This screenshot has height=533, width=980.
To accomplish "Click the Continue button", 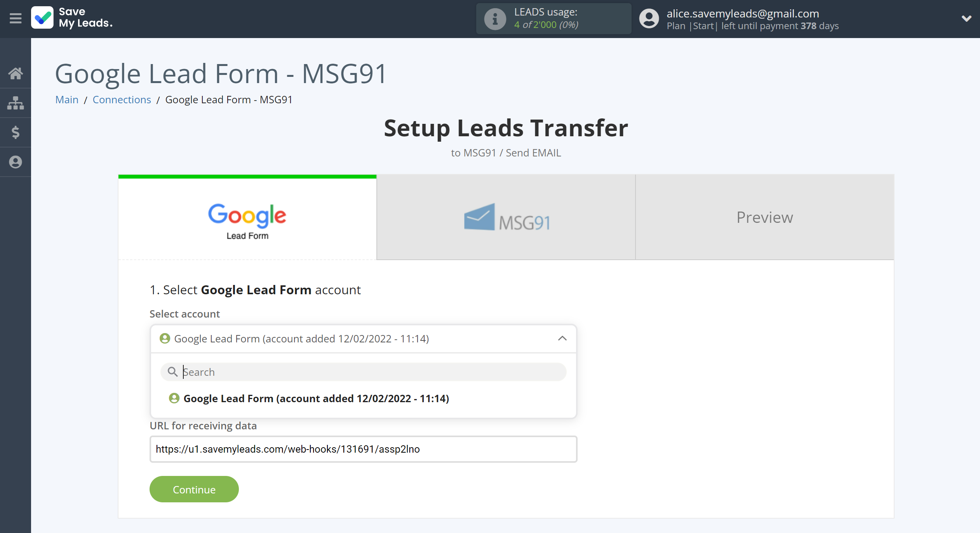I will click(x=194, y=488).
